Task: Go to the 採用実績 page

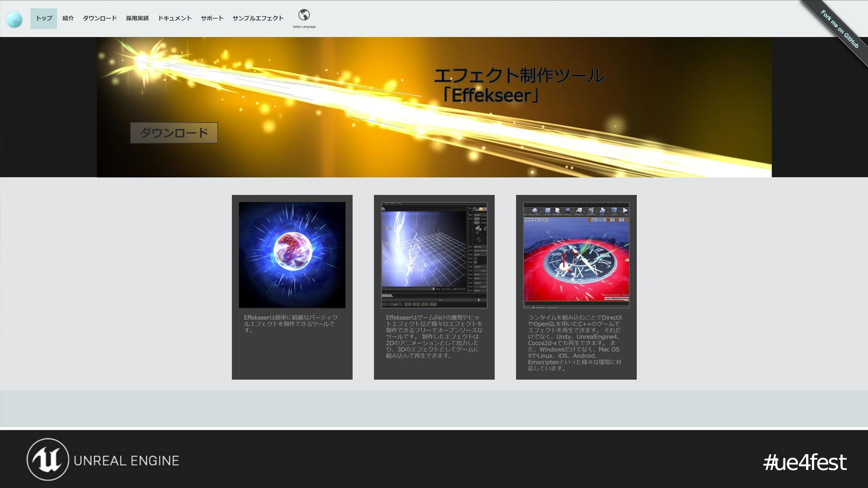Action: [x=137, y=19]
